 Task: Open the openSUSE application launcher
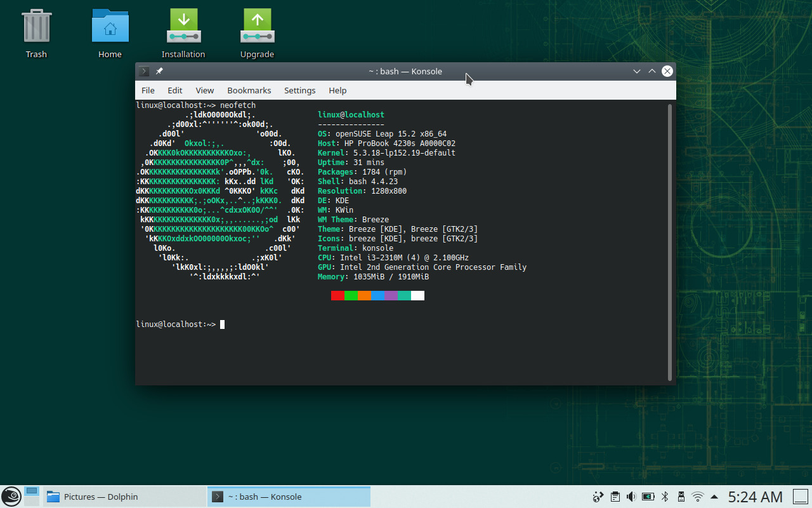pyautogui.click(x=11, y=496)
